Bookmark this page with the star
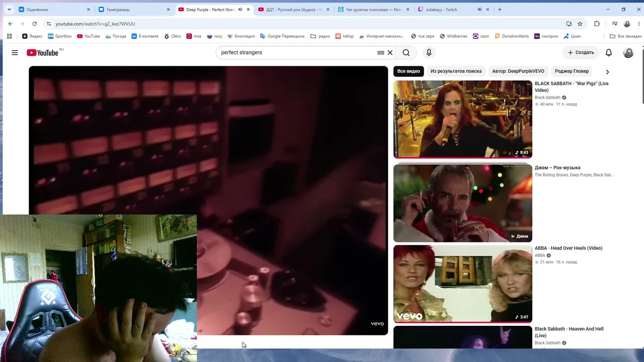The width and height of the screenshot is (644, 362). tap(580, 24)
